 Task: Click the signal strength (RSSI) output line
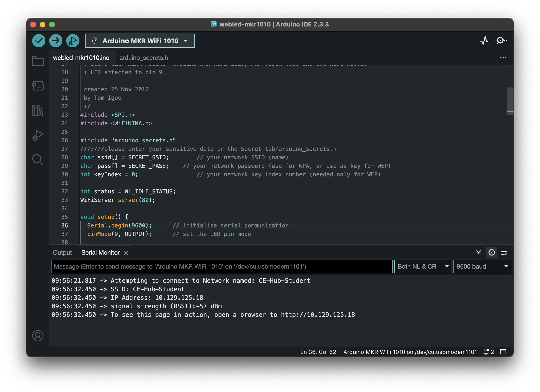(137, 306)
